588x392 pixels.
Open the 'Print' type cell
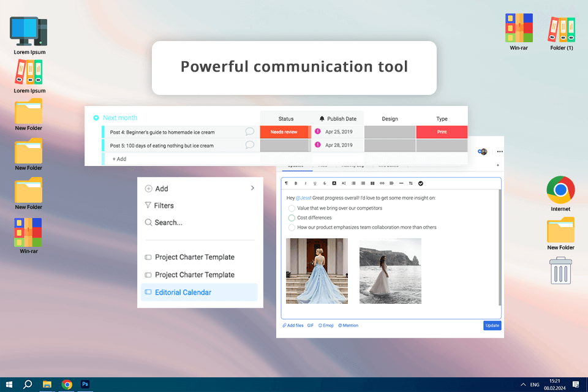(x=442, y=132)
